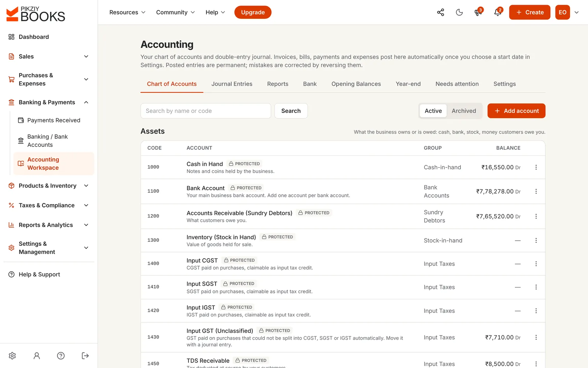Switch to Journal Entries tab
This screenshot has height=368, width=588.
click(x=232, y=84)
